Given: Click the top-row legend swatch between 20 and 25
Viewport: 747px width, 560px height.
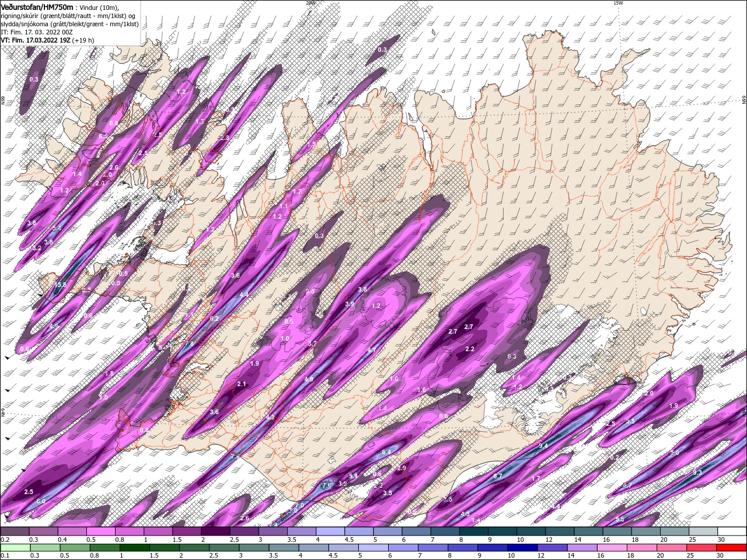Looking at the screenshot, I should pos(675,531).
